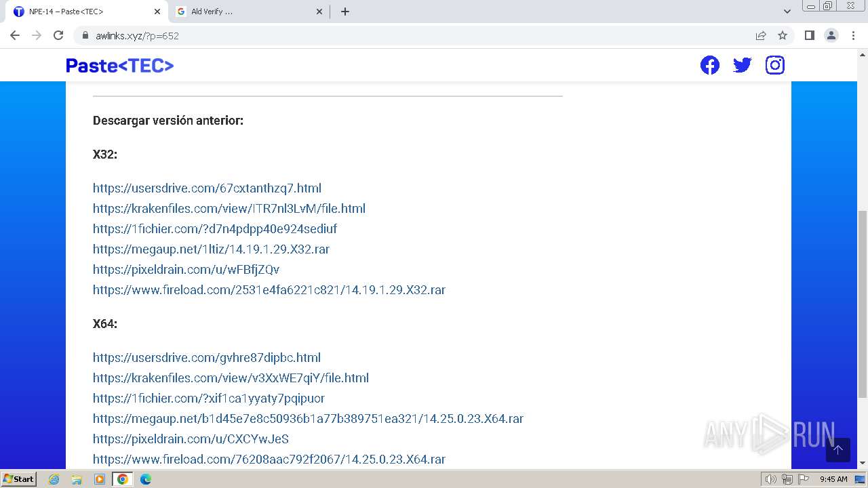Switch to the NPE-14 – Paste<TEC> tab

tap(87, 12)
